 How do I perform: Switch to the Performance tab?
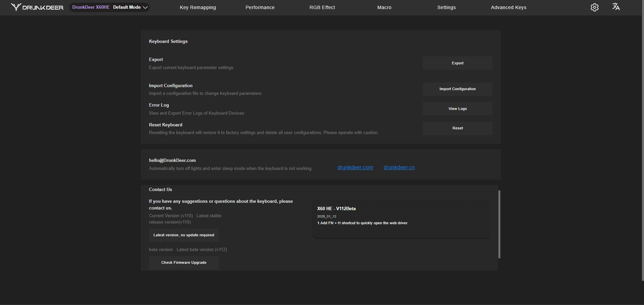[260, 7]
